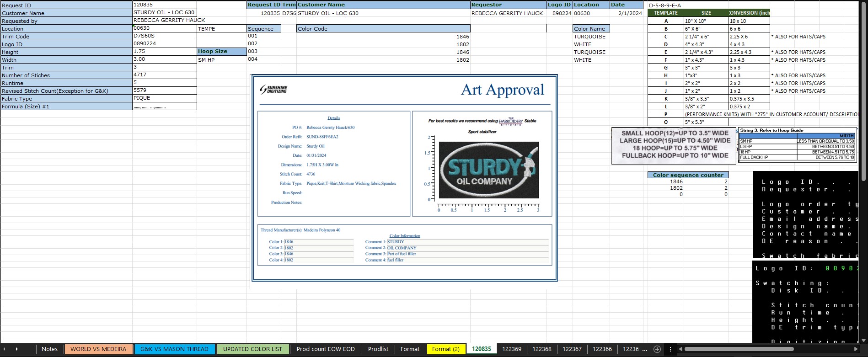Select the Width value 3.00 cell
The image size is (868, 357).
point(165,59)
